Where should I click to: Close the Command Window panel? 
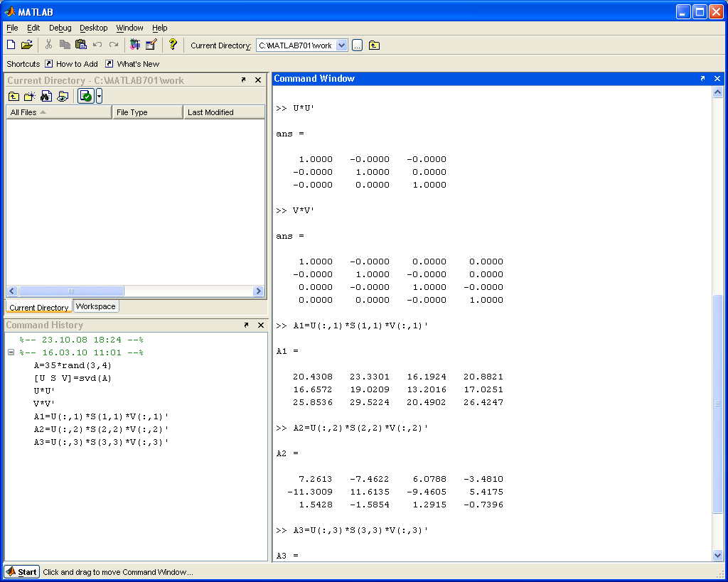click(717, 78)
